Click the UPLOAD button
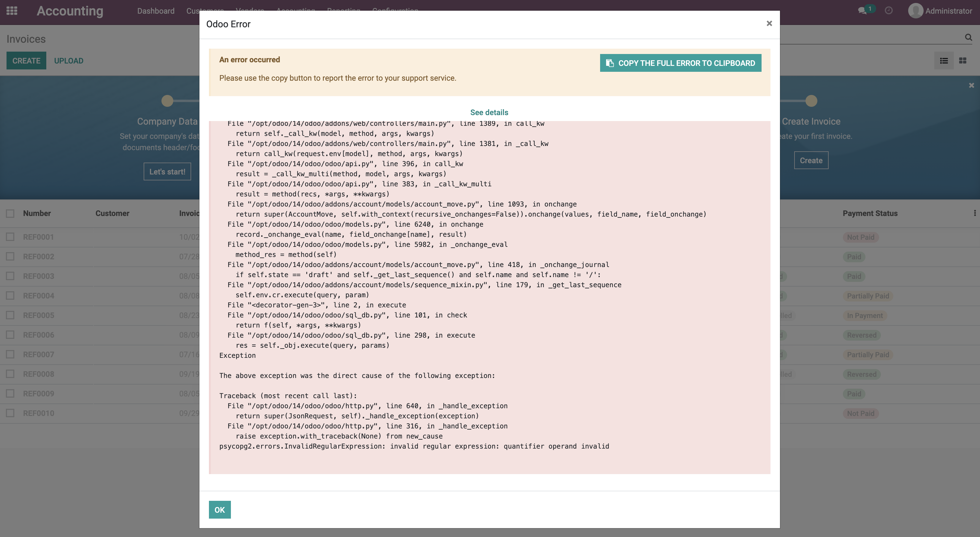 pyautogui.click(x=69, y=61)
